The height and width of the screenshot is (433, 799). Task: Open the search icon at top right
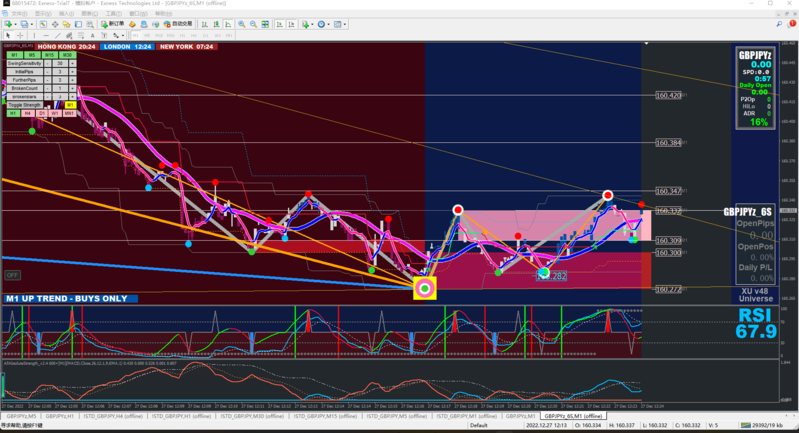click(779, 24)
